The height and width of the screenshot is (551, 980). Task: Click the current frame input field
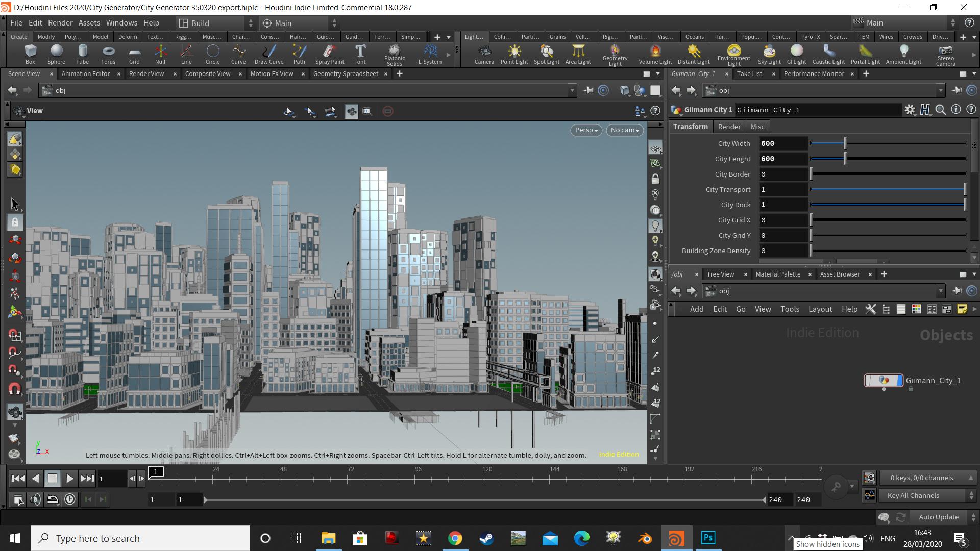point(113,479)
